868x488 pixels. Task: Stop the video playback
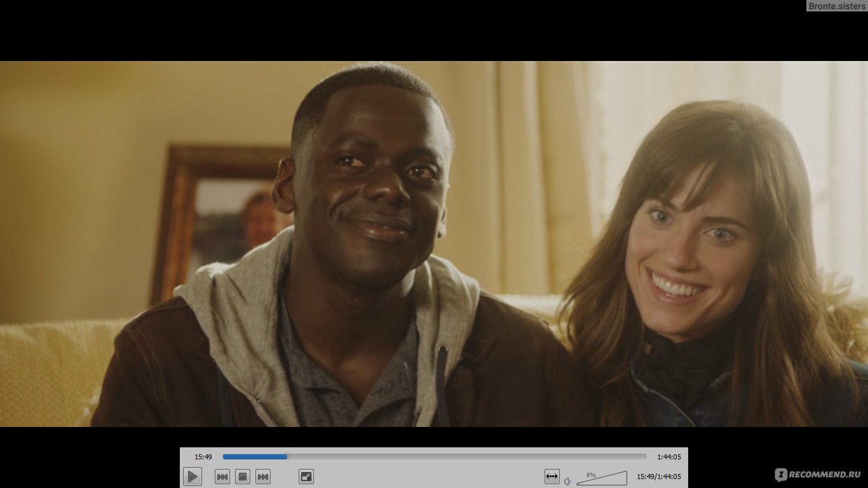[x=243, y=477]
